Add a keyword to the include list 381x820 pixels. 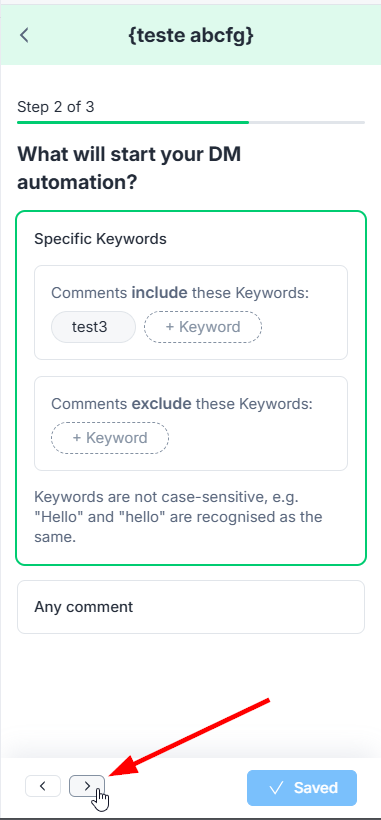pos(203,327)
